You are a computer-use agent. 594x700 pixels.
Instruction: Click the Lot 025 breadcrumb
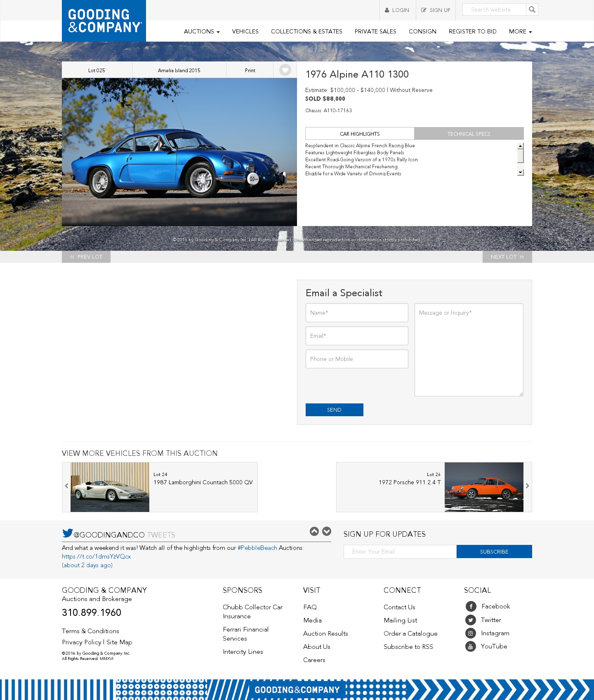point(97,70)
